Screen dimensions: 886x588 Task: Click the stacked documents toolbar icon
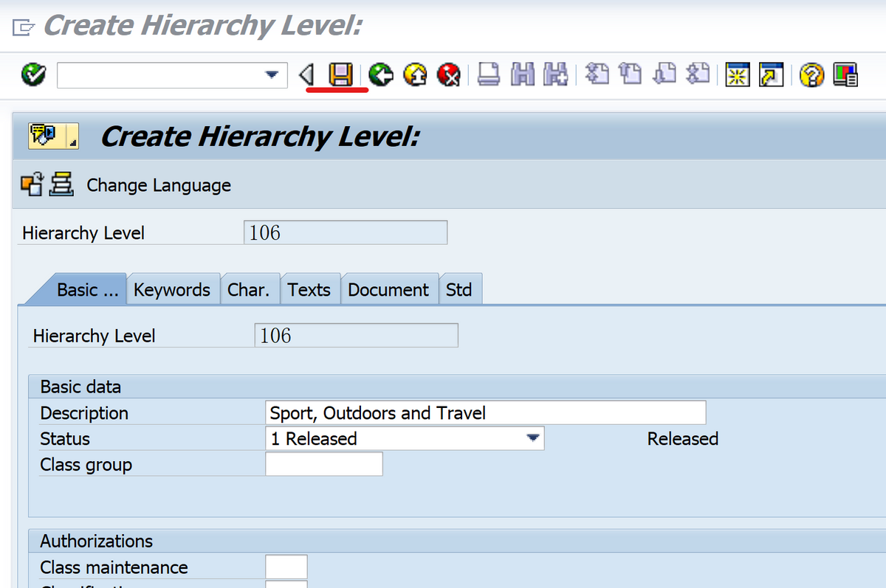tap(61, 185)
